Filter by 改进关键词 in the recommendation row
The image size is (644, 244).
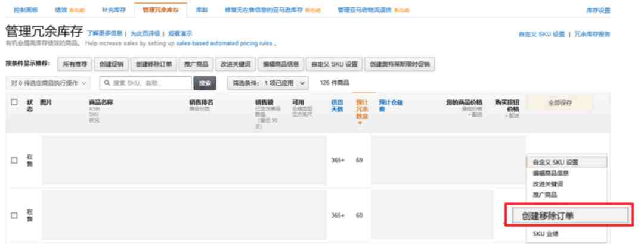coord(236,64)
